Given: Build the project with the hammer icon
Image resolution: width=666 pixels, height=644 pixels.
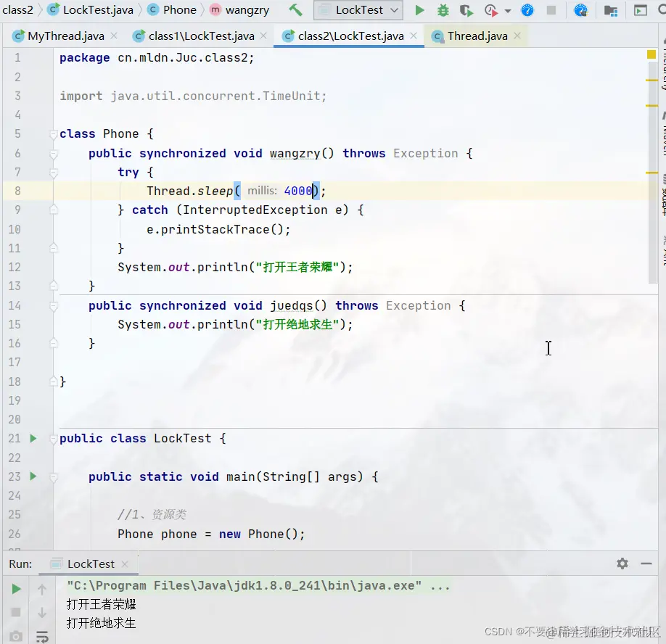Looking at the screenshot, I should coord(295,9).
